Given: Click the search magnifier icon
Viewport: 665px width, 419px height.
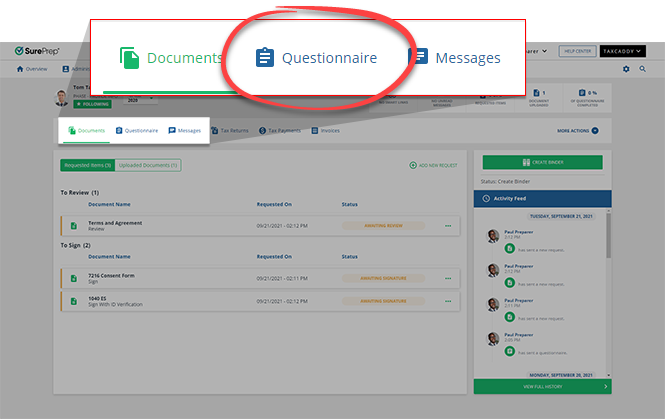Looking at the screenshot, I should coord(643,69).
